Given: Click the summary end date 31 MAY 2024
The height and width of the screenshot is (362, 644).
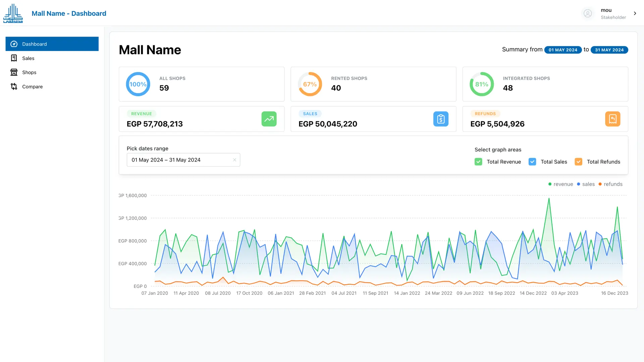Looking at the screenshot, I should click(x=609, y=50).
